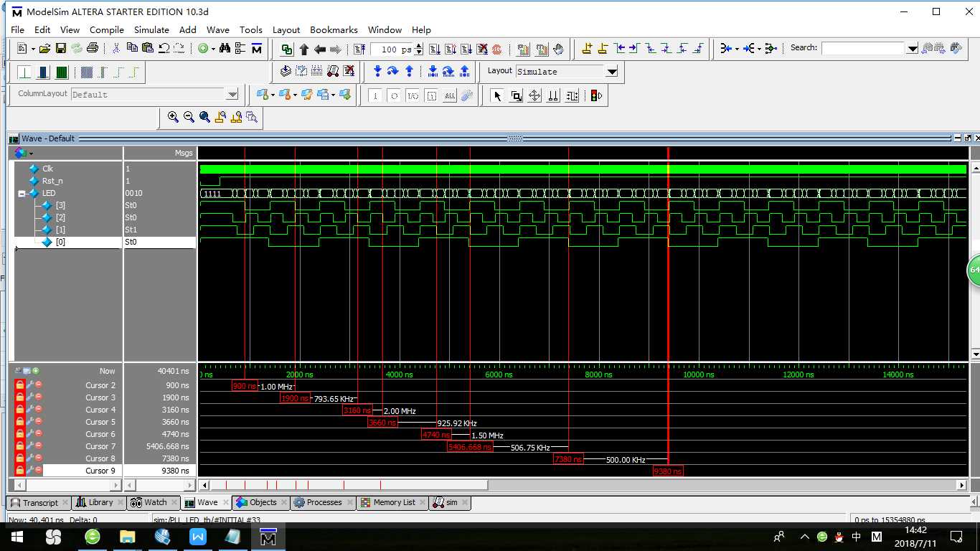Open Windows Start menu
Viewport: 980px width, 551px height.
pos(17,537)
